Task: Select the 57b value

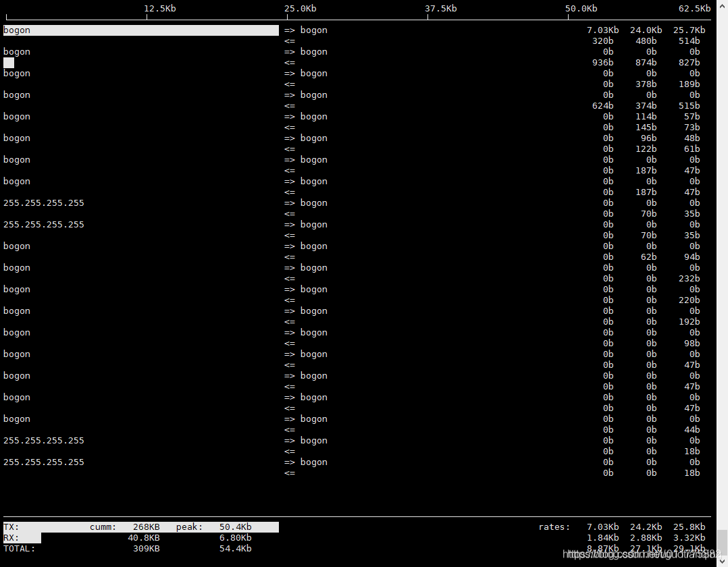Action: [692, 117]
